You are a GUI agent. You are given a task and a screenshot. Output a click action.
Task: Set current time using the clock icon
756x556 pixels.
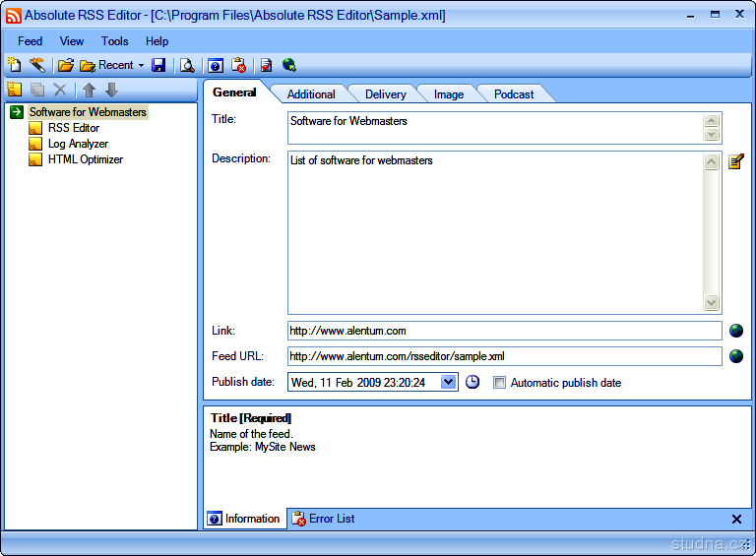tap(472, 382)
